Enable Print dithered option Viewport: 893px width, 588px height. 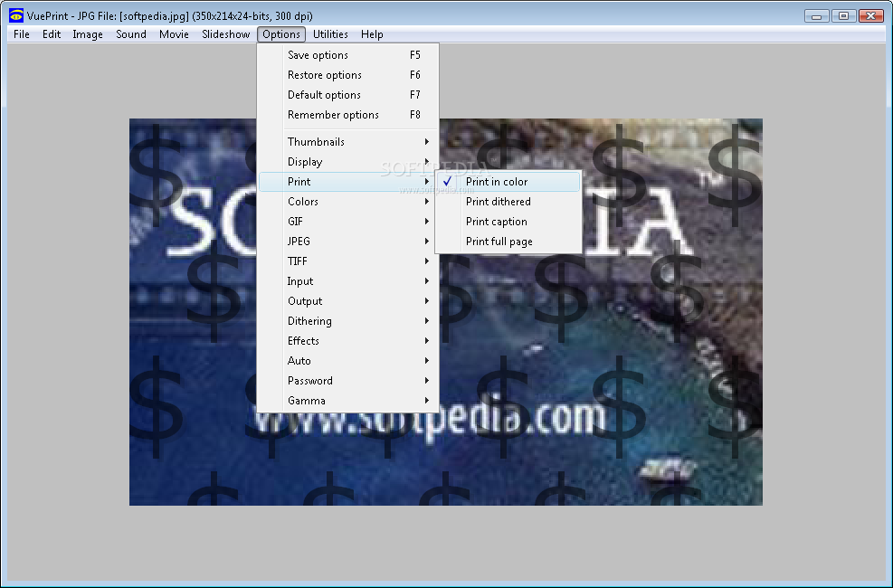tap(508, 202)
